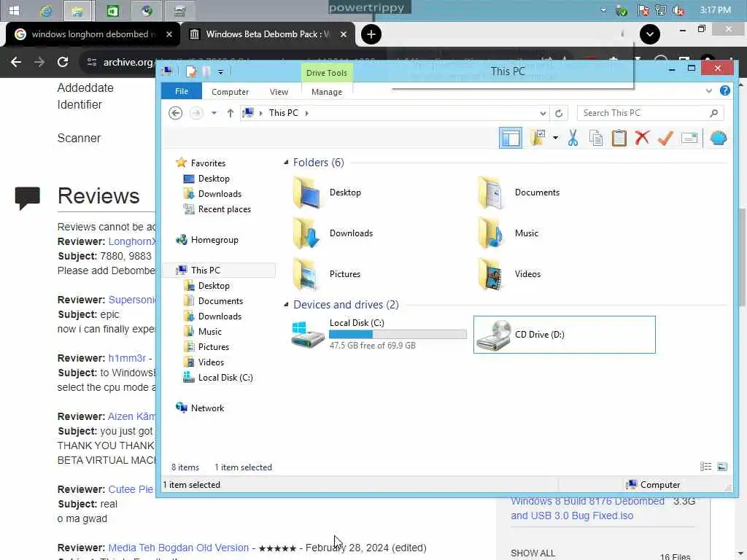Click the red X Delete icon
747x560 pixels.
(x=642, y=138)
